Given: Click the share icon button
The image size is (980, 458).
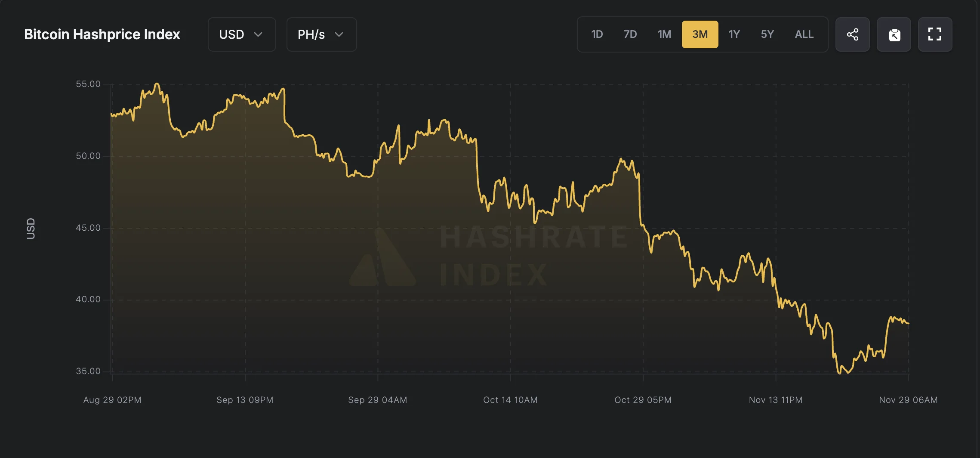Looking at the screenshot, I should point(853,34).
